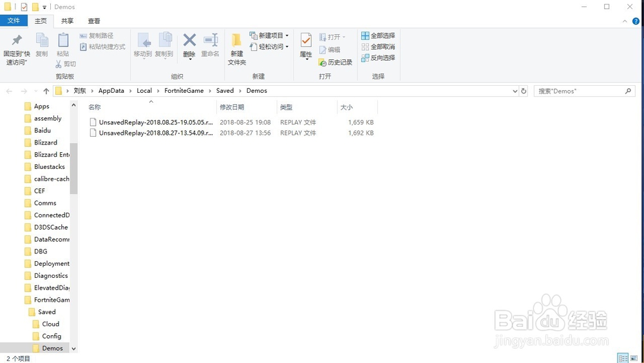Click Select none (全部取消)

click(378, 47)
